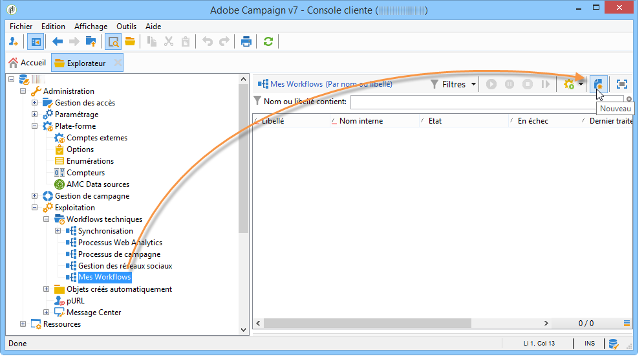Select Compteurs in the tree
The image size is (644, 363).
click(85, 173)
